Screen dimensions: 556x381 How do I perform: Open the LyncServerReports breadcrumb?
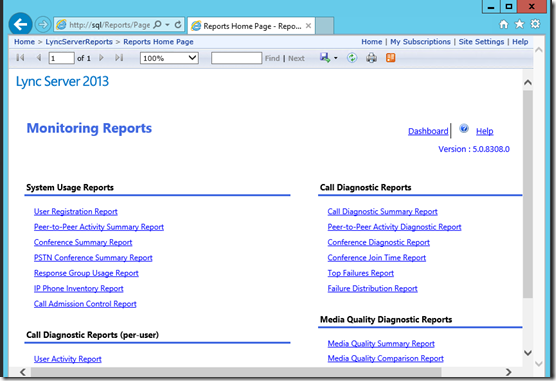click(79, 42)
